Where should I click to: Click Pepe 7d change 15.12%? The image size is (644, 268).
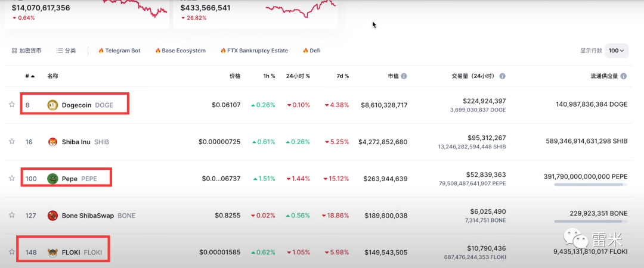click(x=337, y=179)
